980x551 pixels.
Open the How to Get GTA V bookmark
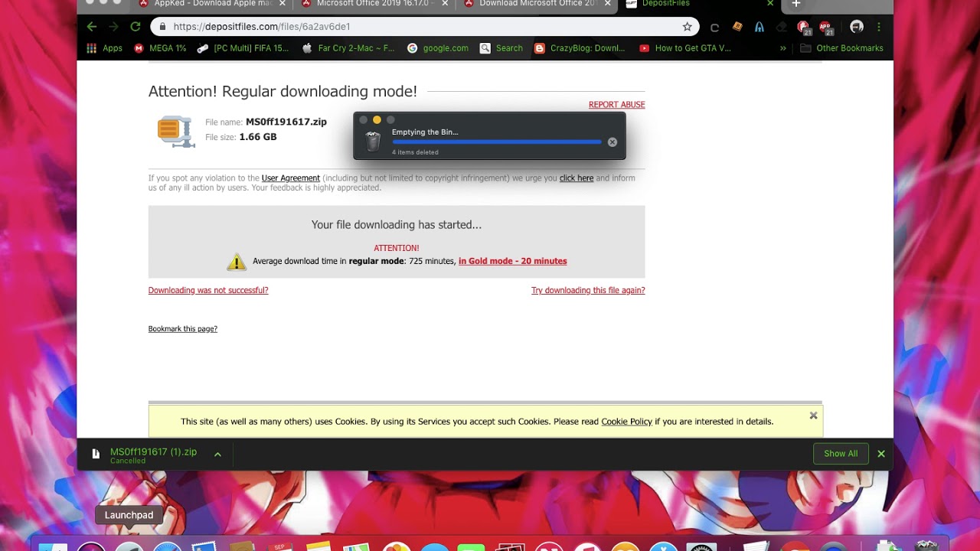[685, 48]
